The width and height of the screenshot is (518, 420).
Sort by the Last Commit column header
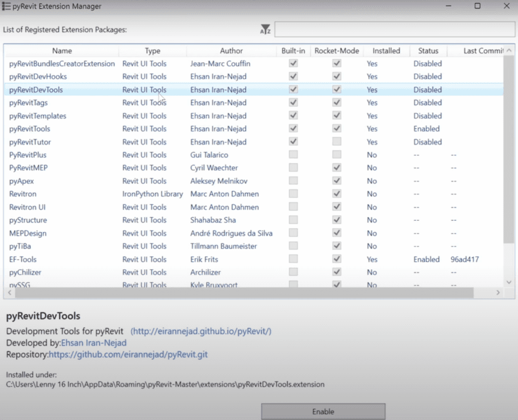tap(476, 51)
